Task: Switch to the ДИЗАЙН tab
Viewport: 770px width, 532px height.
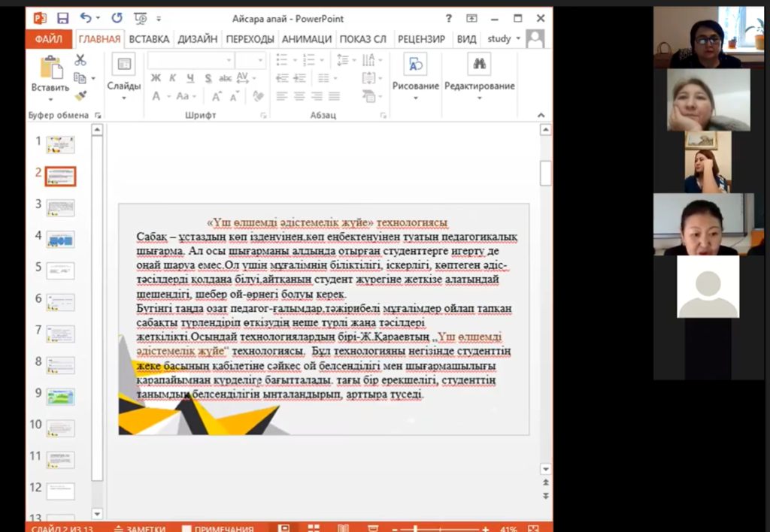Action: [197, 39]
